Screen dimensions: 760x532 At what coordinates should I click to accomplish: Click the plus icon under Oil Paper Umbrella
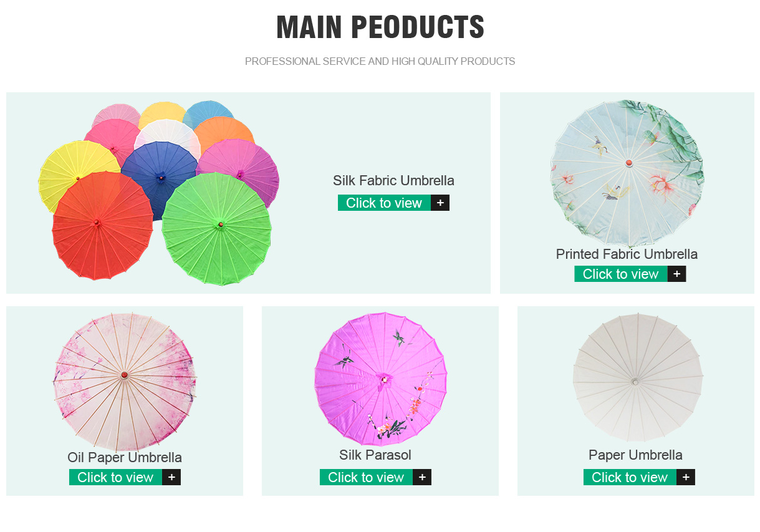171,477
